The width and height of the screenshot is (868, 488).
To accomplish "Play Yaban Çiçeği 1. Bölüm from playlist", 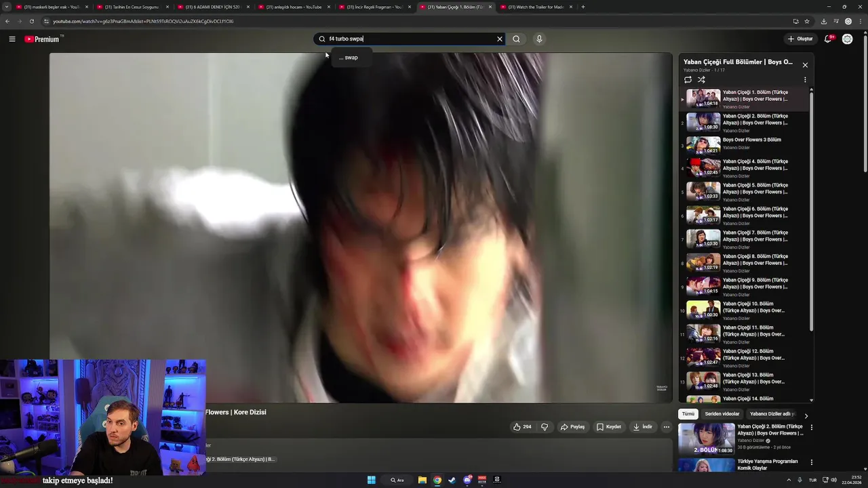I will [x=744, y=99].
